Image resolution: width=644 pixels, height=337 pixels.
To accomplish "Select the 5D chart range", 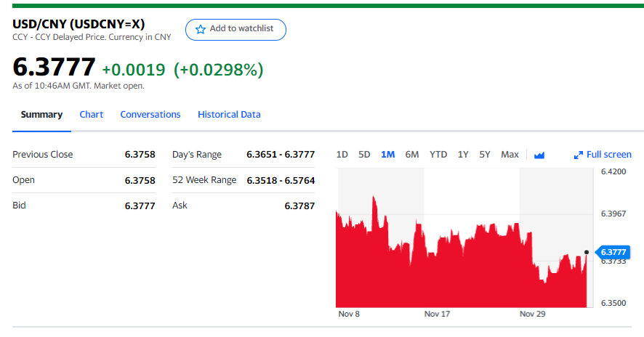I will [x=365, y=155].
